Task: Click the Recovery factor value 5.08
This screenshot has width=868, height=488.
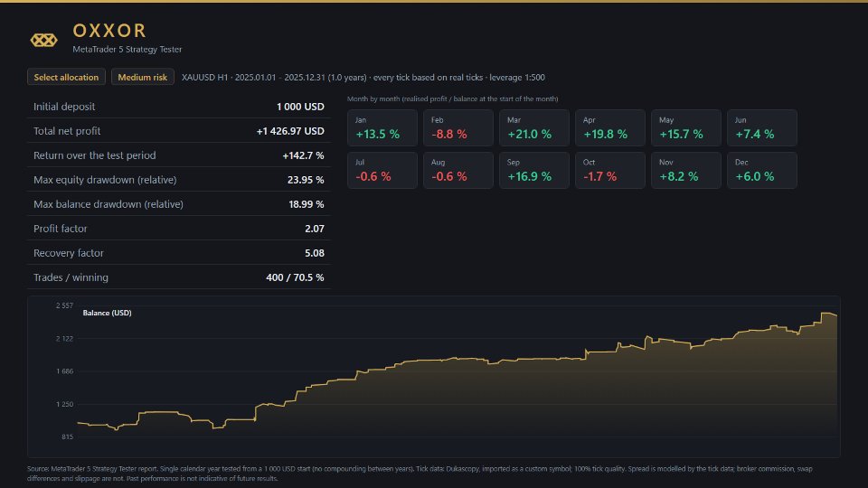Action: click(315, 253)
